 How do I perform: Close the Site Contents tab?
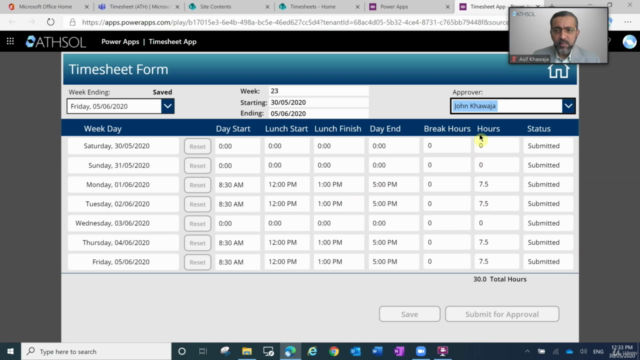tap(267, 7)
